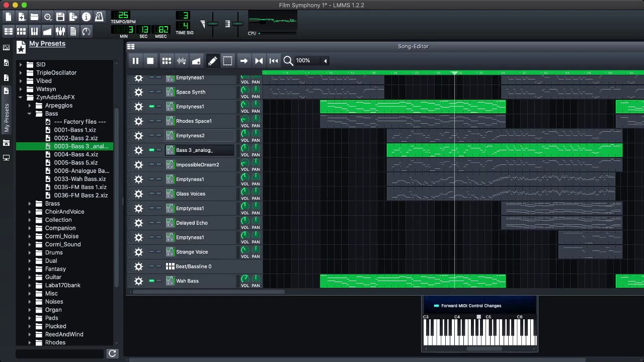Pause playback in the Song-Editor
Viewport: 644px width, 362px height.
135,61
